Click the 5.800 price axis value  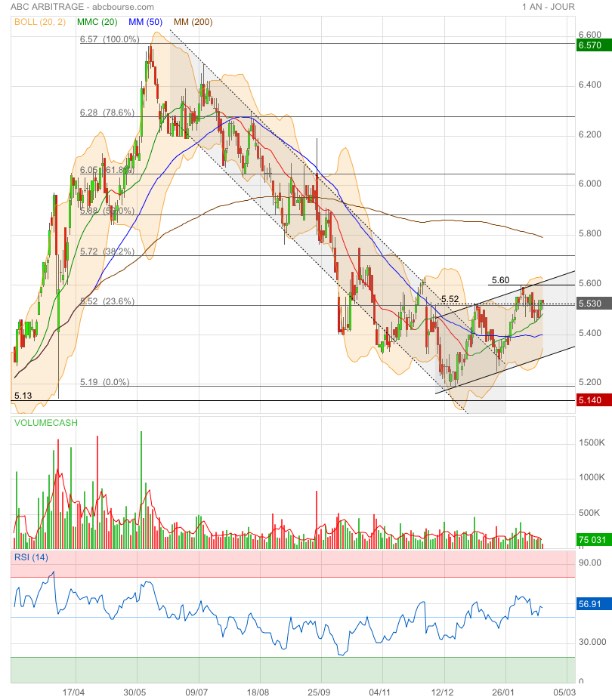click(590, 233)
